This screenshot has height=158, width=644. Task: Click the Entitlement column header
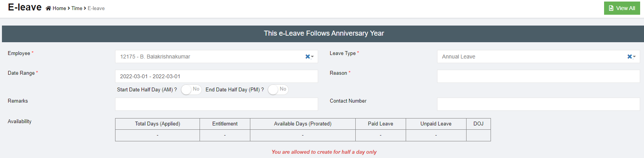tap(225, 124)
